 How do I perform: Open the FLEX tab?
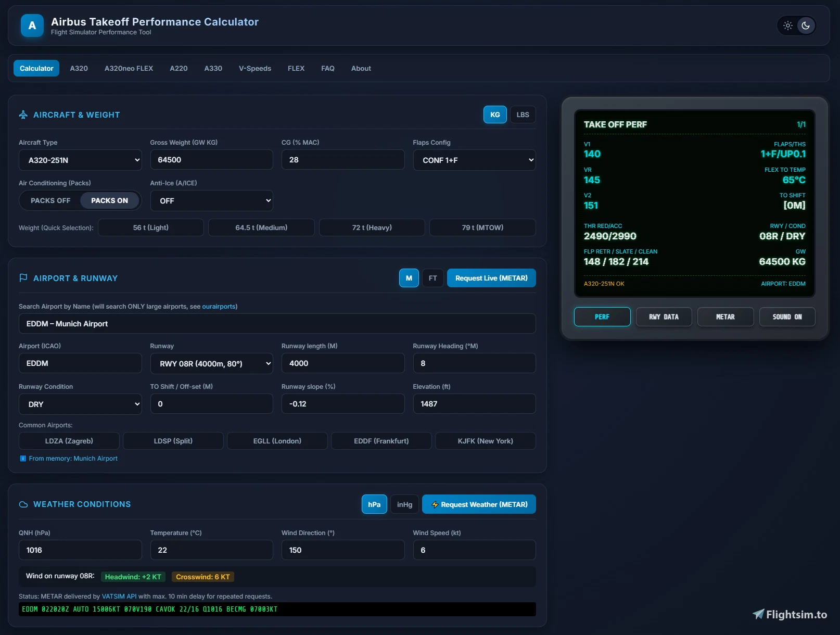point(296,68)
